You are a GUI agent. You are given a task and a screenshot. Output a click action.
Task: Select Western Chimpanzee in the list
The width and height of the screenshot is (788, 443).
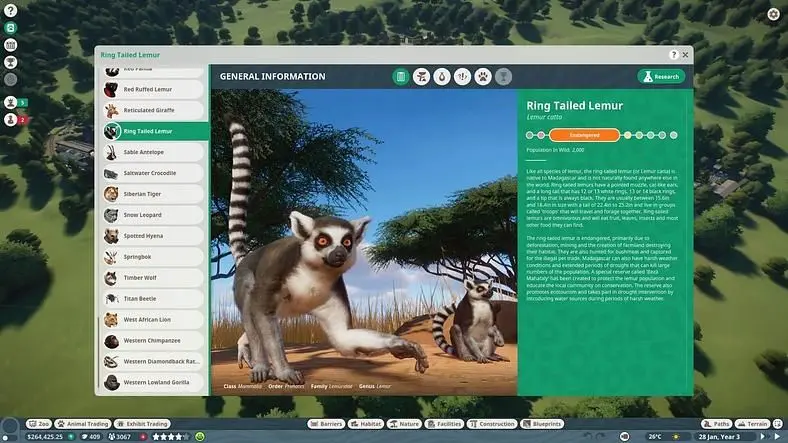tap(154, 341)
